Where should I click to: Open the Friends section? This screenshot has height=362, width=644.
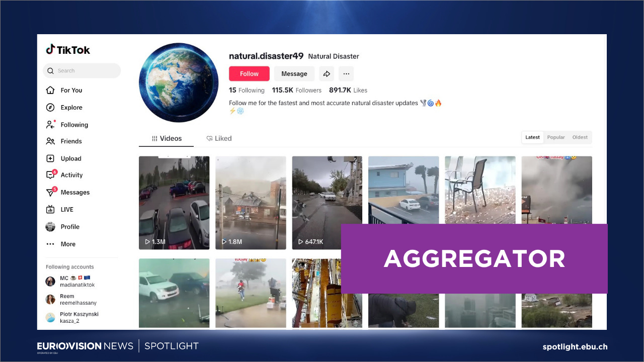71,141
